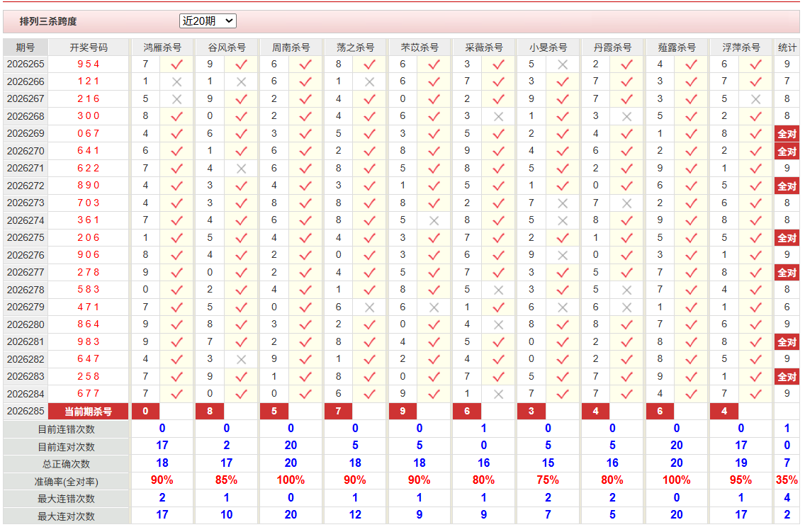The width and height of the screenshot is (805, 532).
Task: Click the 鸿雁杀号 column header
Action: [162, 47]
